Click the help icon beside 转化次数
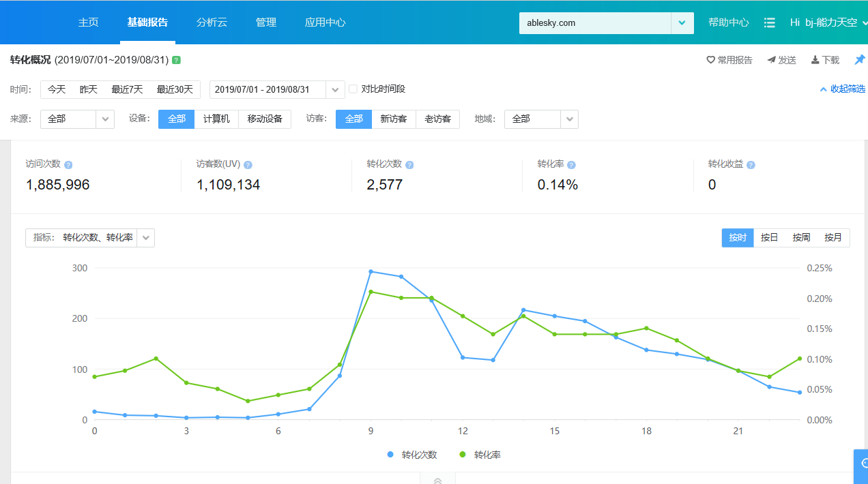Viewport: 868px width, 484px height. pyautogui.click(x=409, y=165)
